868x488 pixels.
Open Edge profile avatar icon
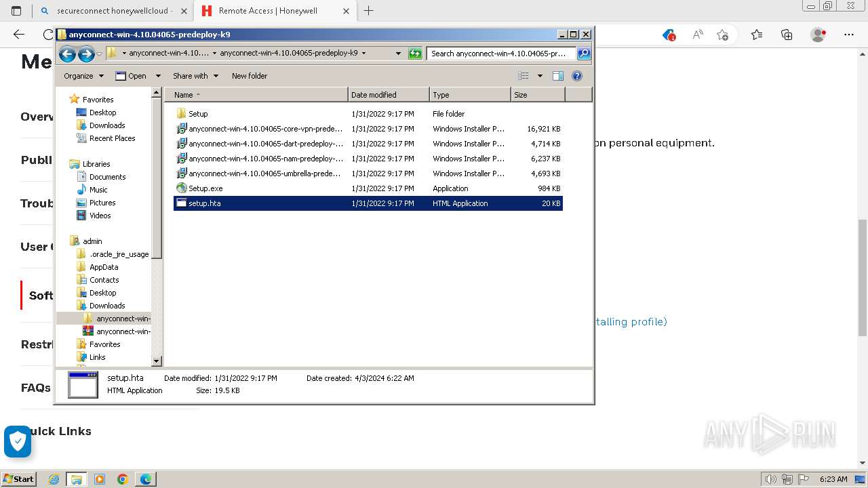[818, 35]
